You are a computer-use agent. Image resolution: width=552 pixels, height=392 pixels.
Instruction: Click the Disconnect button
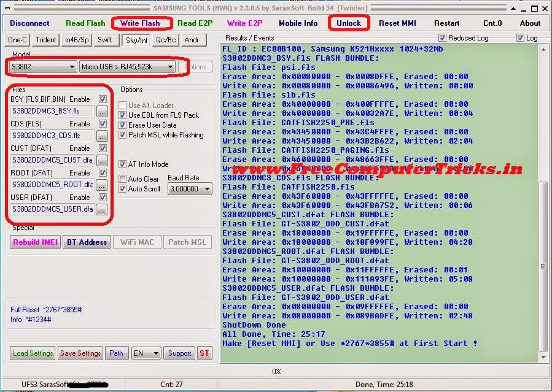(x=29, y=23)
